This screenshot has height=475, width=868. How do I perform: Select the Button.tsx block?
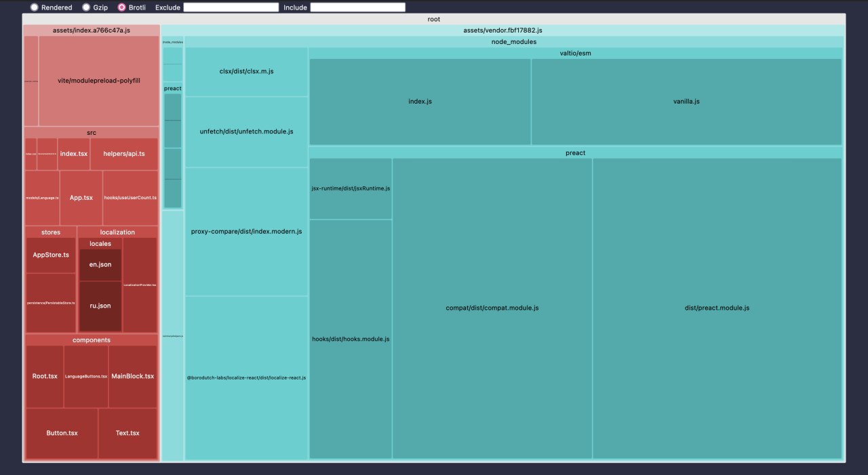tap(62, 434)
